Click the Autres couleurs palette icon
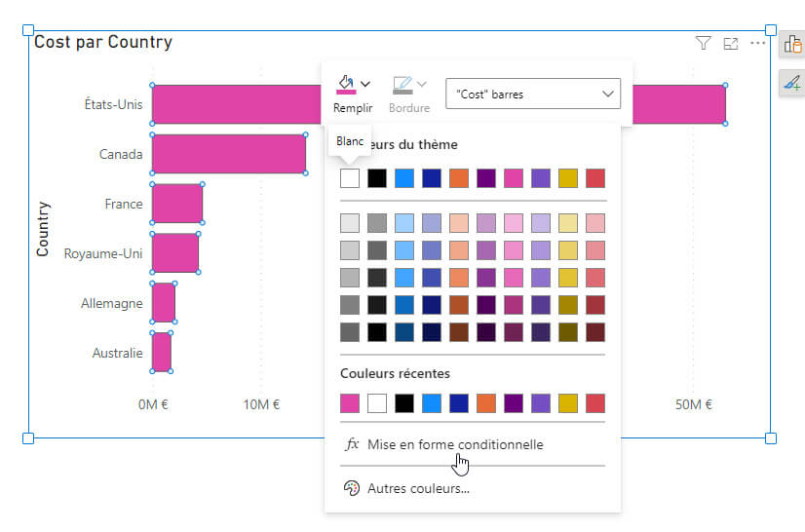 (x=352, y=488)
